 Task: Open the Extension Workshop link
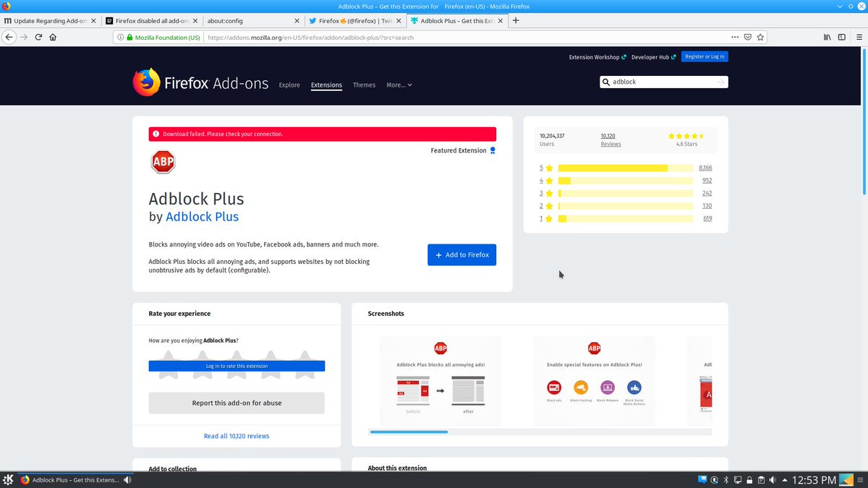597,57
